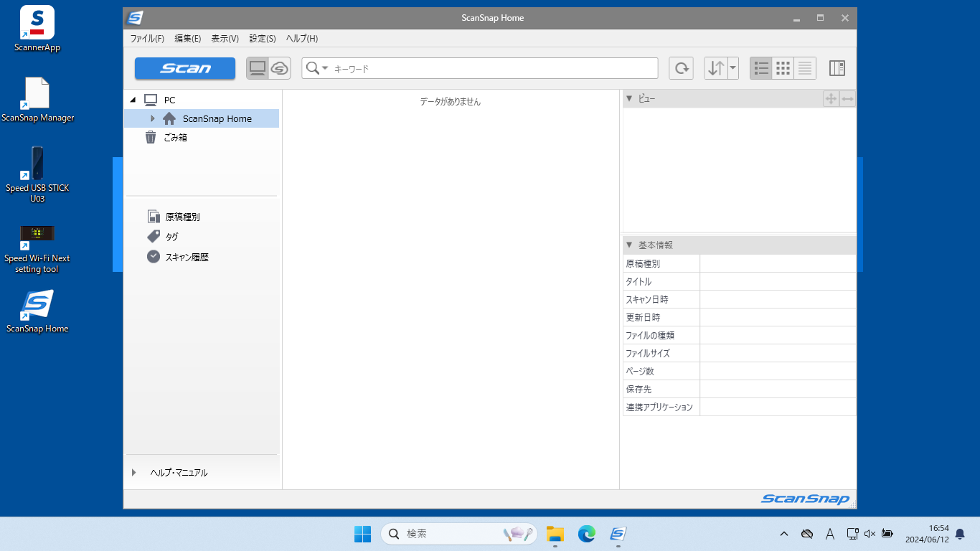Click the battery status tray icon
This screenshot has width=980, height=551.
click(x=887, y=534)
